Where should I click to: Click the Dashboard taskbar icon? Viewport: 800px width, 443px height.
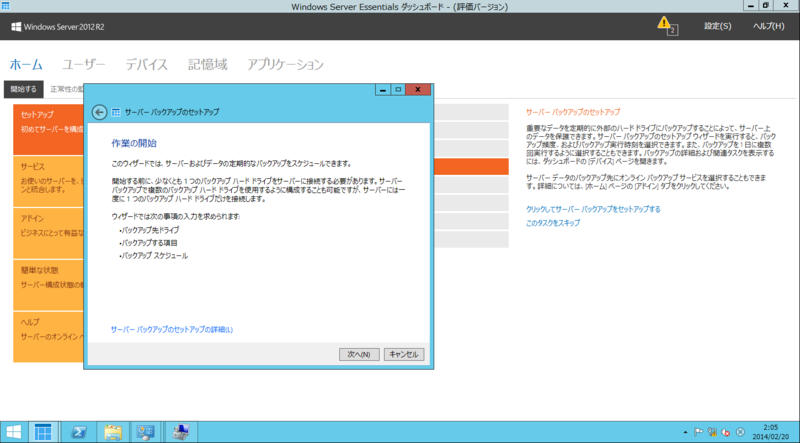coord(43,432)
